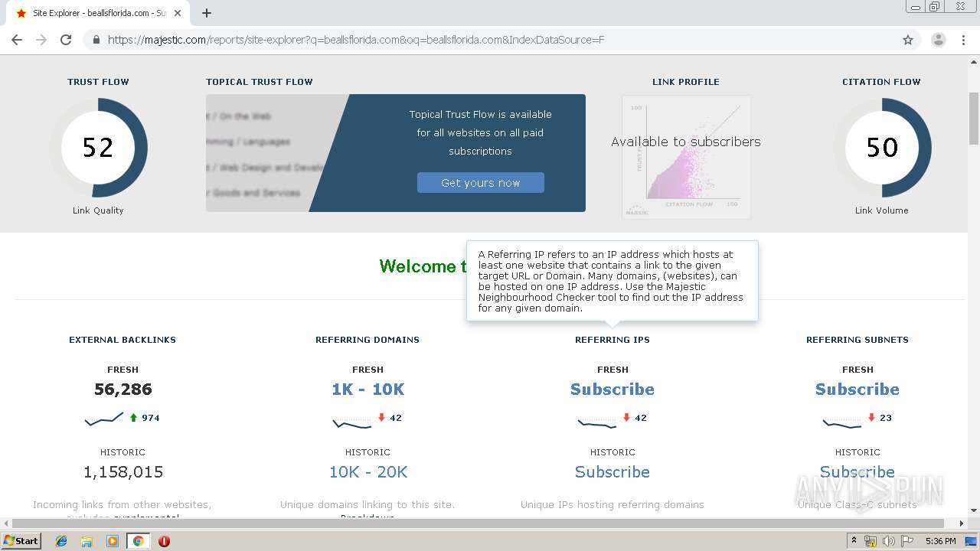The image size is (980, 551).
Task: Open the 1K - 10K fresh referring domains link
Action: click(367, 390)
